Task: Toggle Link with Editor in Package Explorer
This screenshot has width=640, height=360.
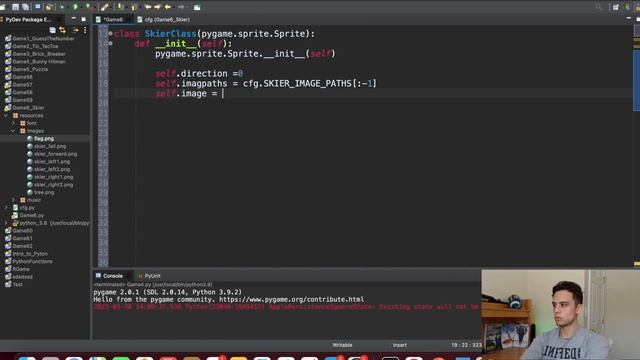Action: (62, 30)
